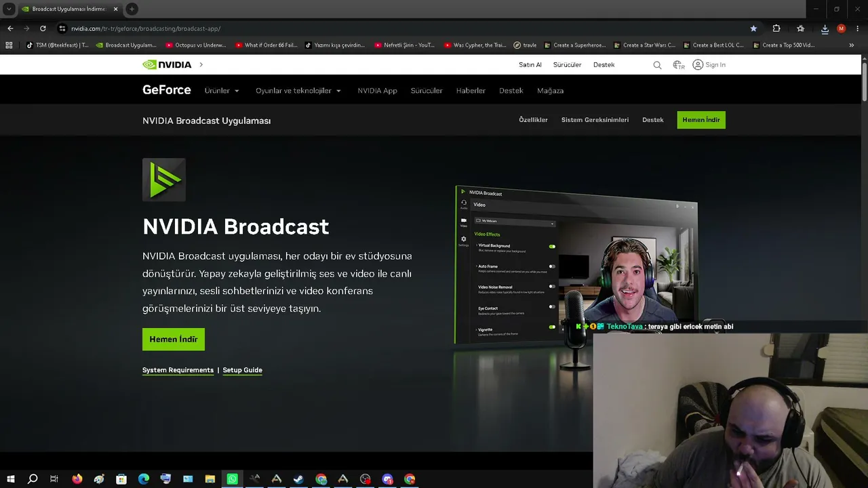
Task: Launch Firefox from the taskbar
Action: [77, 479]
